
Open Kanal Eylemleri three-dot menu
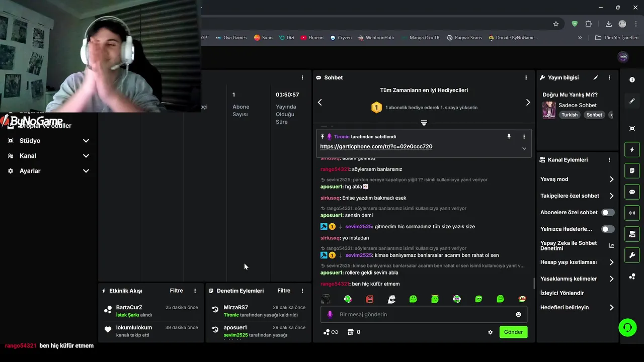pos(609,160)
